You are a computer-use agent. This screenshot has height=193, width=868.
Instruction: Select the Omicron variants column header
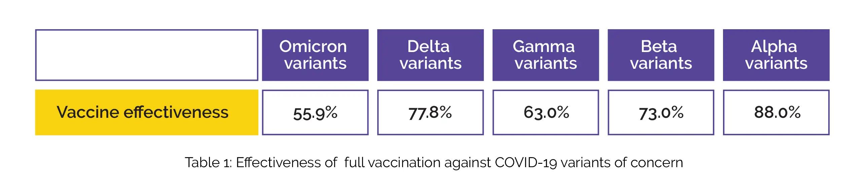click(x=315, y=55)
